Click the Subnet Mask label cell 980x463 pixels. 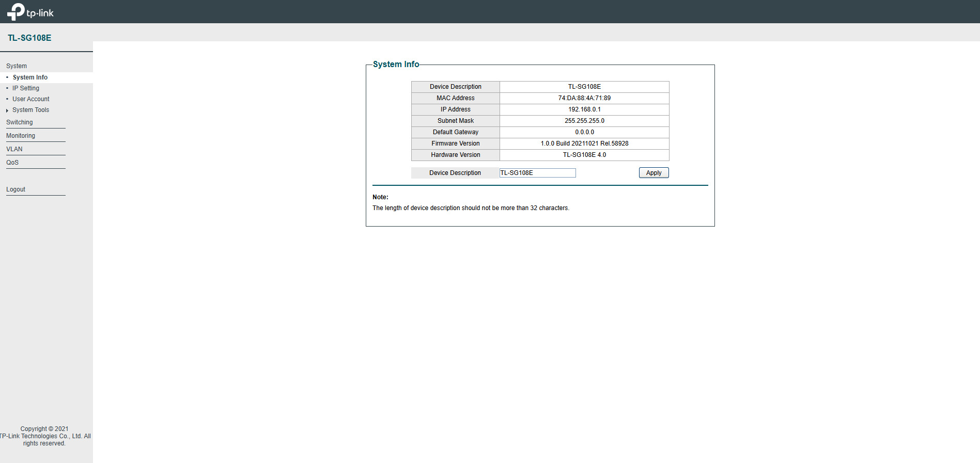[456, 121]
